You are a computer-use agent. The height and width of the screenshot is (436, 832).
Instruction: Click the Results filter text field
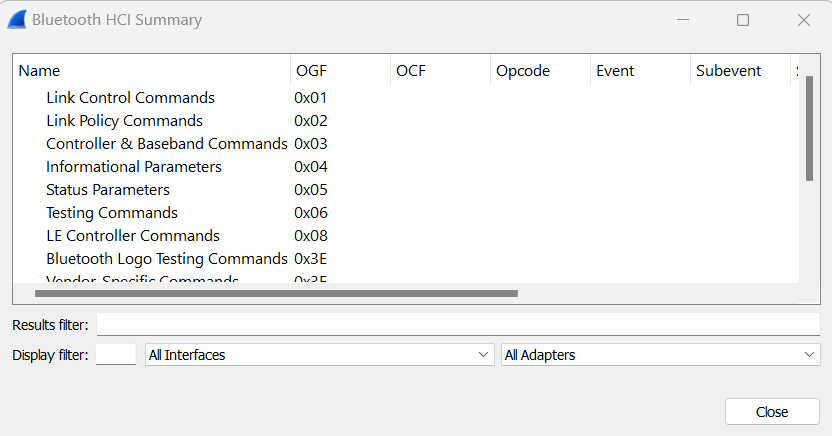click(458, 325)
